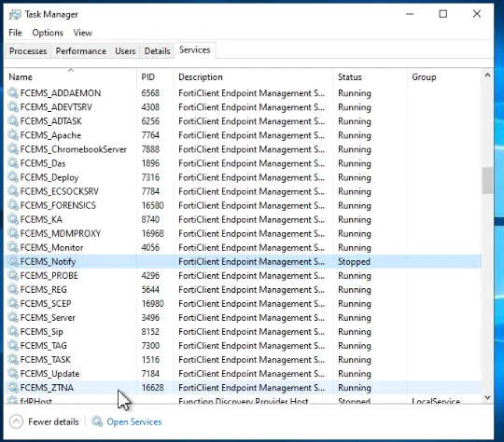Click the gear icon beside FCEMS_KA

(x=13, y=219)
